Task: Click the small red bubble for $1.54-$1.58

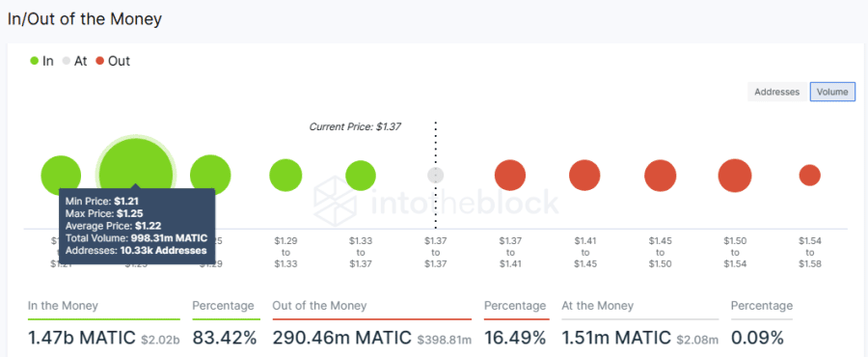Action: [x=809, y=176]
